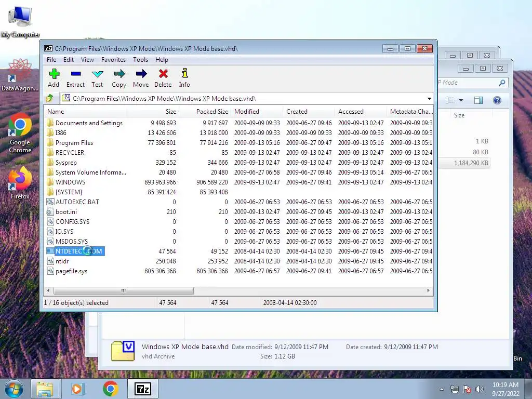The image size is (532, 399).
Task: Click the network icon in tray
Action: click(x=454, y=389)
